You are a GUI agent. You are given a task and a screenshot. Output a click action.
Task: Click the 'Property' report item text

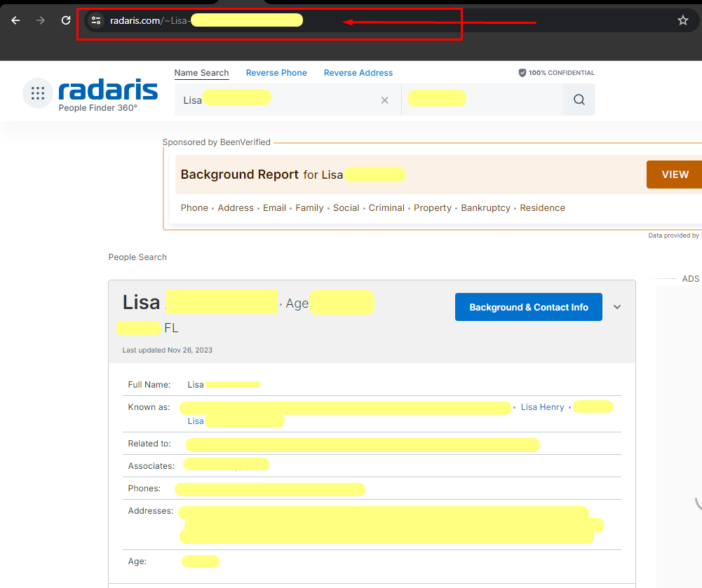click(433, 208)
